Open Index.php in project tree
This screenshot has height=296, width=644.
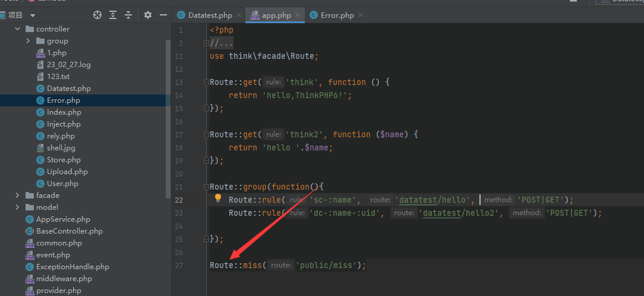coord(64,112)
